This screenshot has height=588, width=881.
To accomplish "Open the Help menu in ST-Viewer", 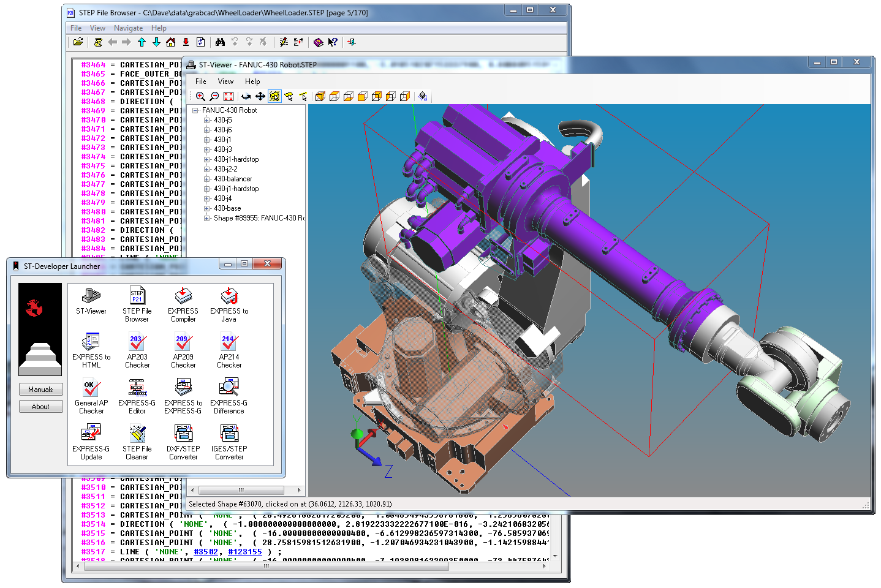I will [252, 81].
